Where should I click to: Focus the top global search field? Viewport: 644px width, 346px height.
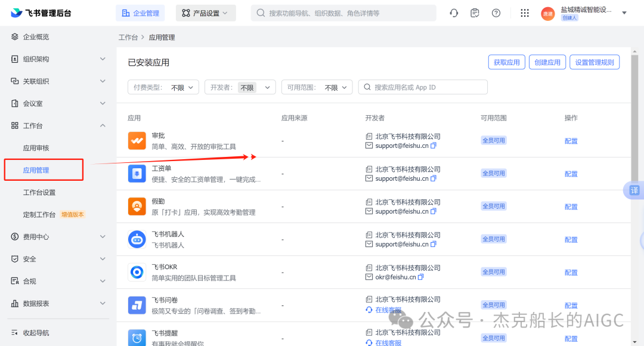click(x=343, y=13)
